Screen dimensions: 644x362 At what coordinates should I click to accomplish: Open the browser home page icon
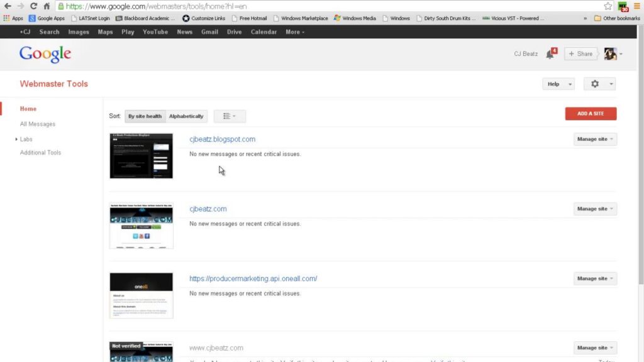click(47, 6)
